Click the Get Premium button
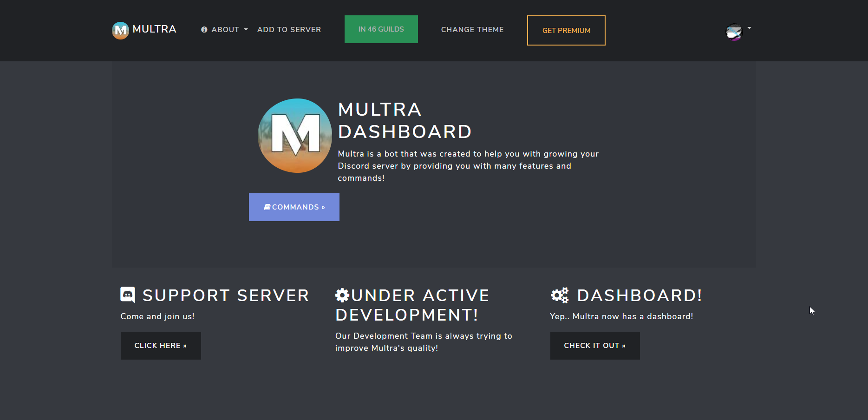The image size is (868, 420). pyautogui.click(x=566, y=31)
